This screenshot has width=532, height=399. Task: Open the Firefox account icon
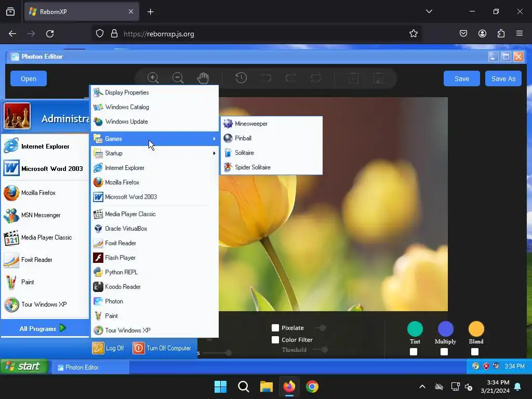(x=482, y=34)
